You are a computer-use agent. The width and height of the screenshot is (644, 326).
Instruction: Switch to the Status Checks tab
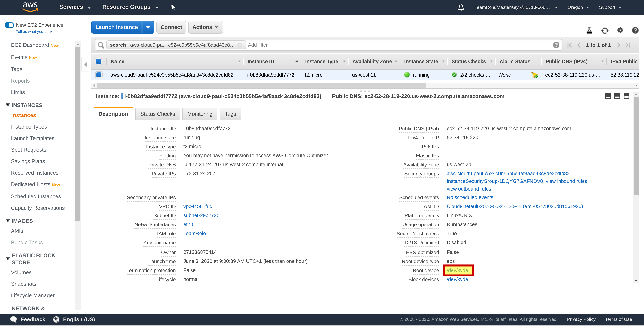[157, 114]
